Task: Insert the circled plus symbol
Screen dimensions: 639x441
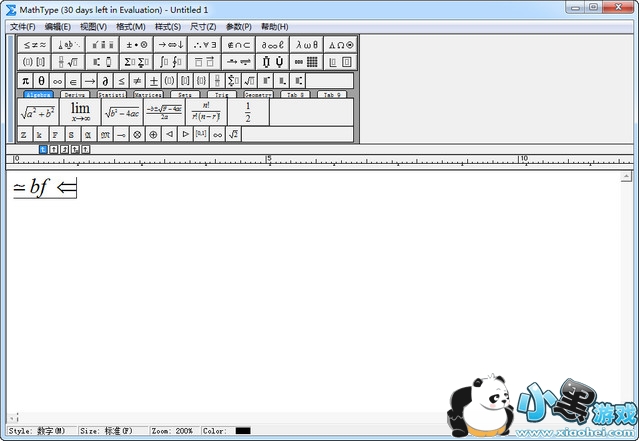Action: (153, 134)
